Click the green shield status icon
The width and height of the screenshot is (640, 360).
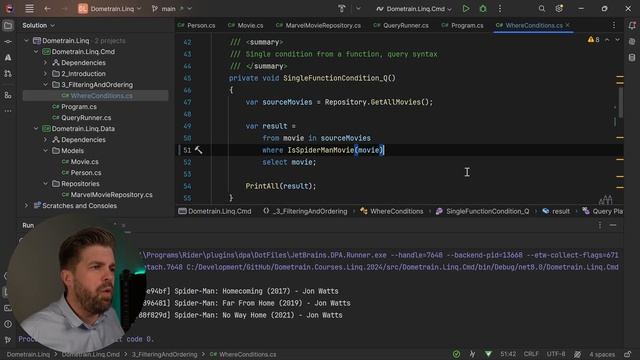click(x=488, y=354)
